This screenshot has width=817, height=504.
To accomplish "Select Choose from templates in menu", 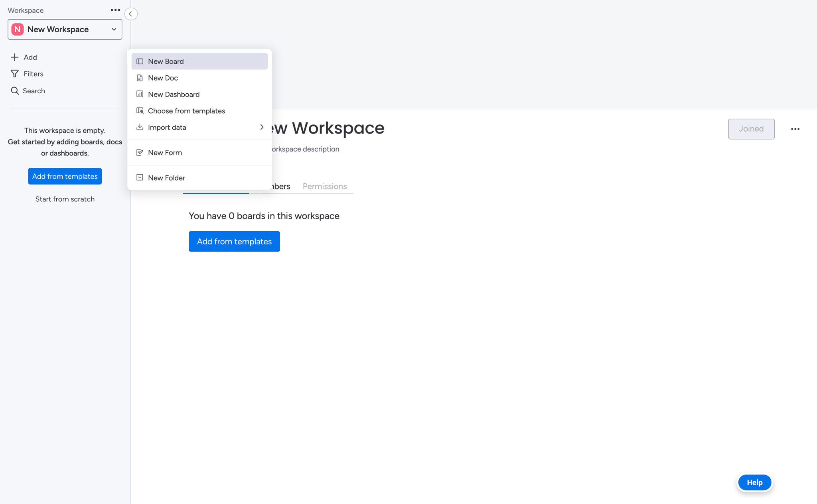I will 186,111.
